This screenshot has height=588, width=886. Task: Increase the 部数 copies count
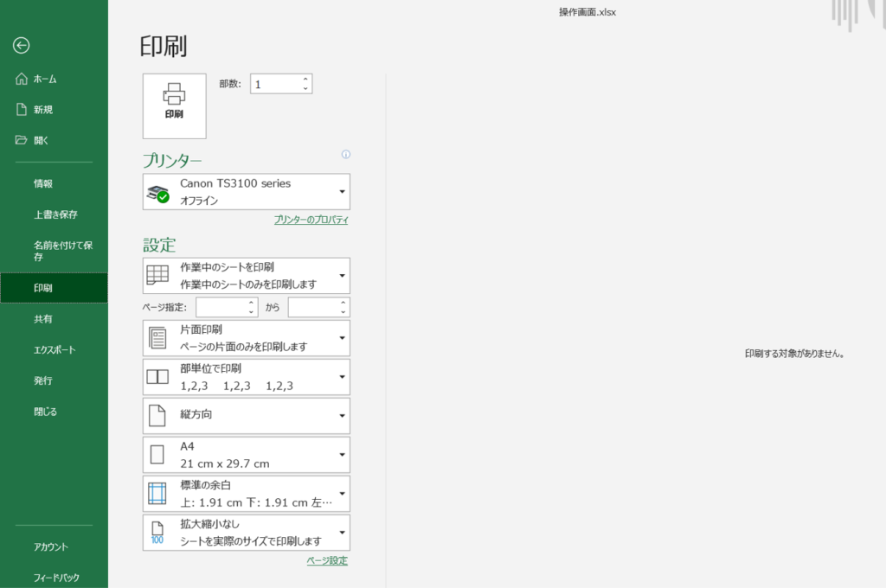coord(305,80)
